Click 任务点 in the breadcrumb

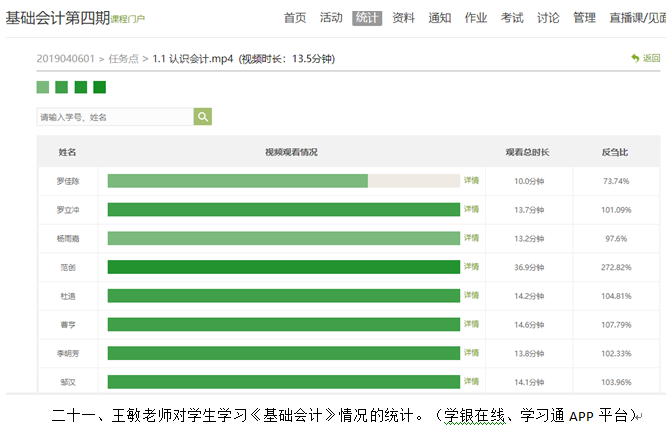124,59
